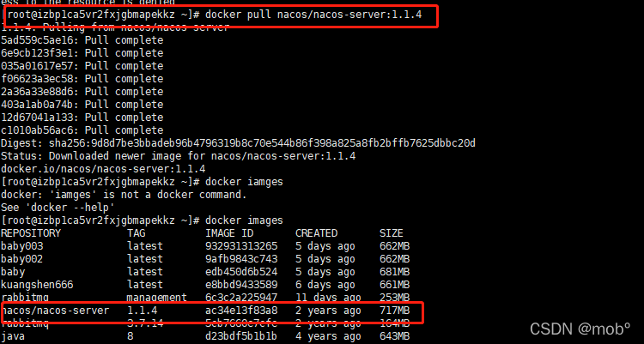The height and width of the screenshot is (344, 644).
Task: Click image ID 'e8bbd9433589'
Action: [x=241, y=285]
